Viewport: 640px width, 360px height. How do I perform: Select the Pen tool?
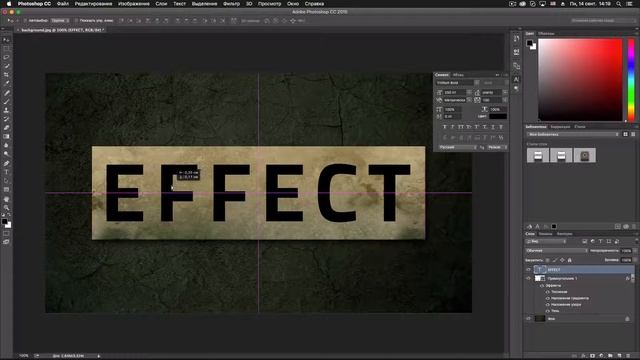6,163
